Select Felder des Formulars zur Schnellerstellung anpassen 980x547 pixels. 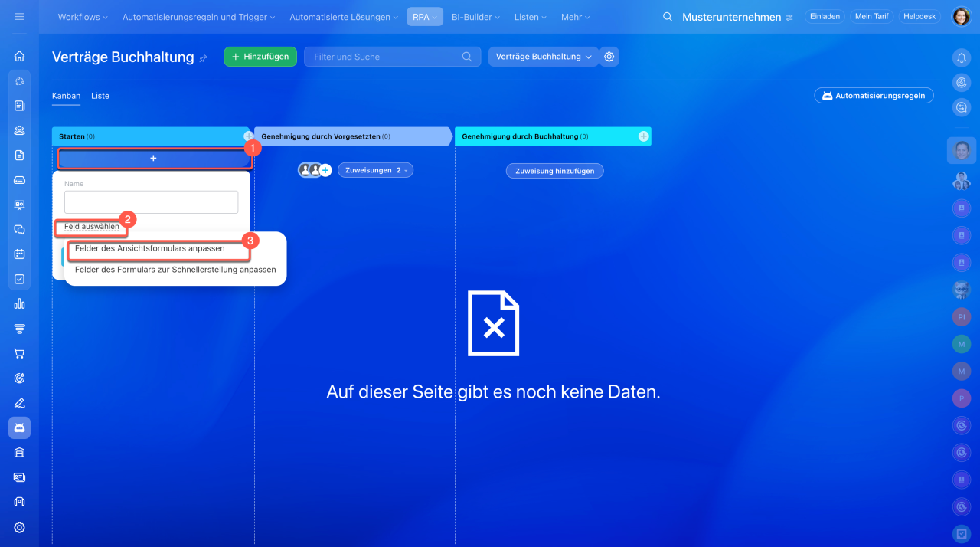point(175,270)
